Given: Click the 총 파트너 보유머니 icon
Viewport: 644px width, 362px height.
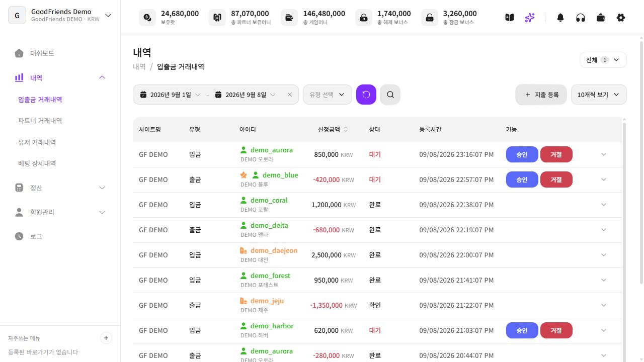Looking at the screenshot, I should tap(217, 18).
